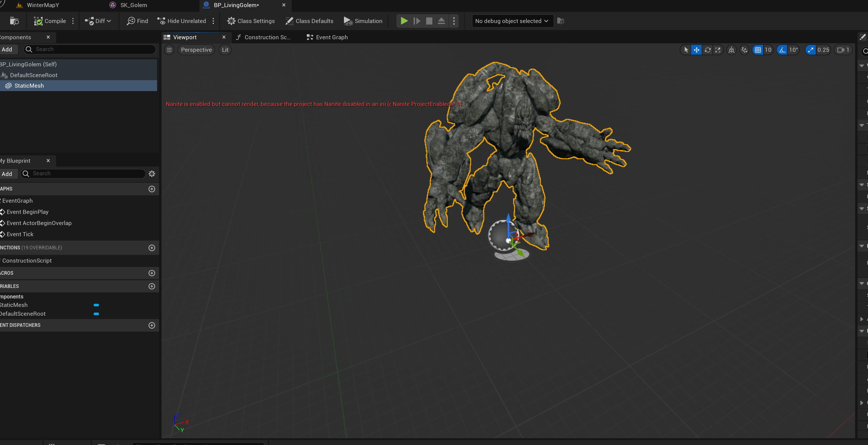Switch to the Event Graph tab
This screenshot has height=445, width=868.
[x=327, y=37]
